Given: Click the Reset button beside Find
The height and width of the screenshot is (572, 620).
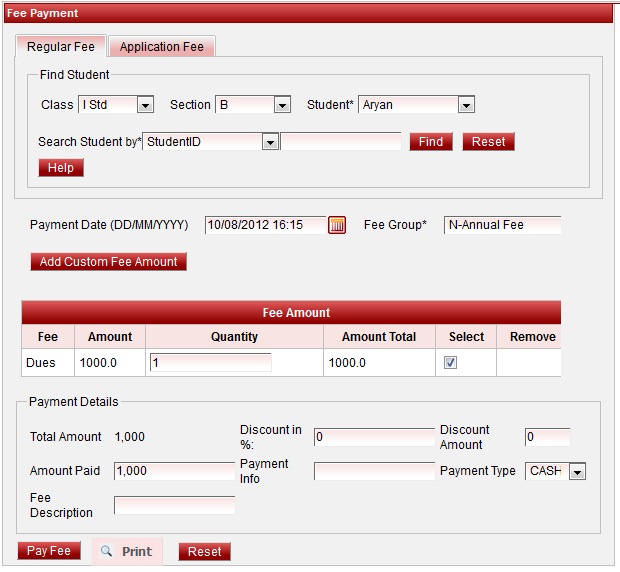Looking at the screenshot, I should [x=488, y=142].
